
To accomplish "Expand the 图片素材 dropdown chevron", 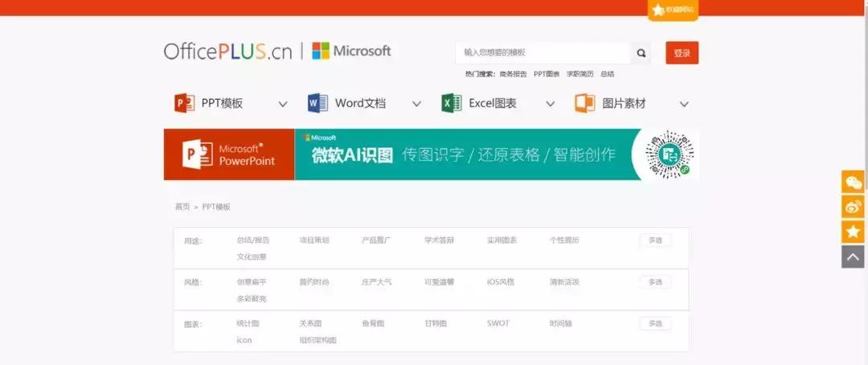I will coord(684,105).
